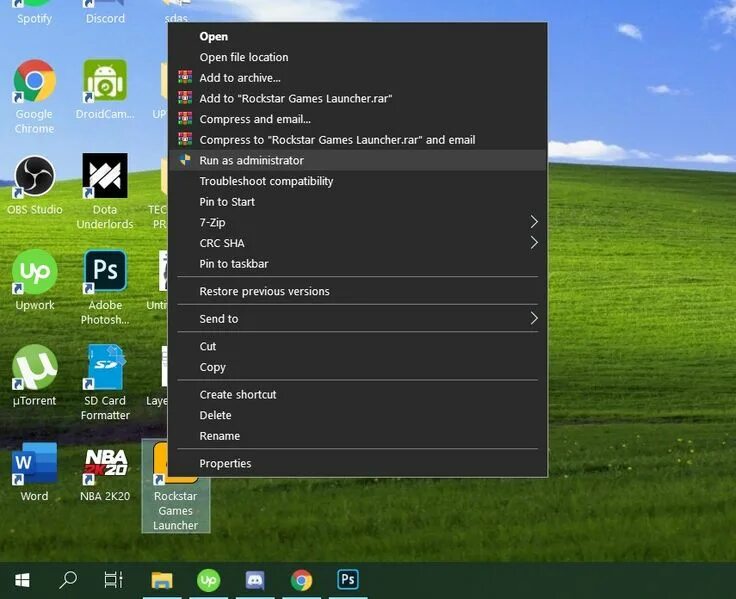The image size is (736, 599).
Task: Expand the Send to submenu
Action: point(358,319)
